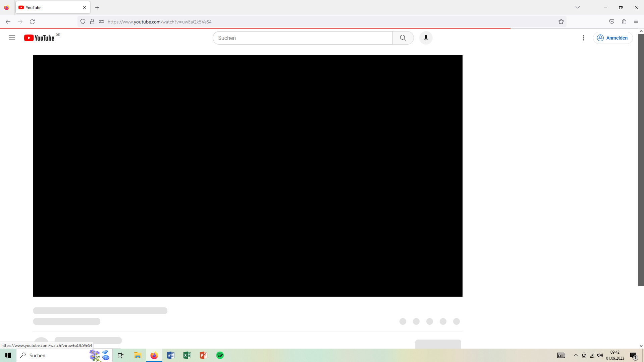Image resolution: width=644 pixels, height=362 pixels.
Task: Click the Anmelden sign-in button
Action: click(612, 38)
